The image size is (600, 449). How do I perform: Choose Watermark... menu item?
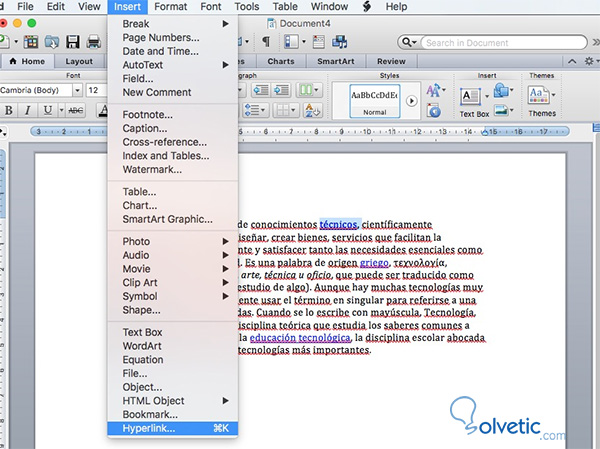[x=173, y=169]
